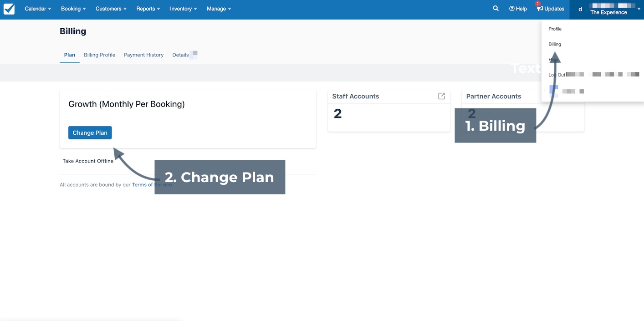Expand the Customers menu
Viewport: 644px width, 321px height.
pyautogui.click(x=111, y=9)
